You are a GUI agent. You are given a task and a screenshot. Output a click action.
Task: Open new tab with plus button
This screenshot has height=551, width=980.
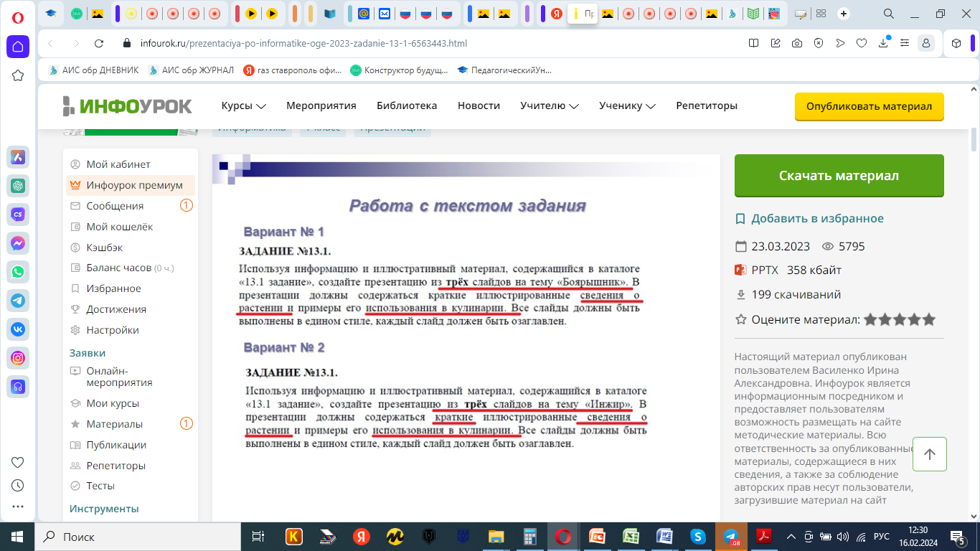(844, 14)
